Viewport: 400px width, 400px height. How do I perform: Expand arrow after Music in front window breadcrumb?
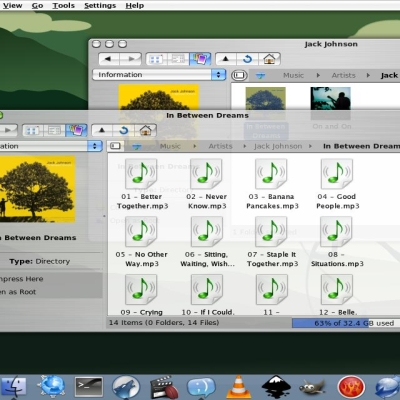click(195, 146)
